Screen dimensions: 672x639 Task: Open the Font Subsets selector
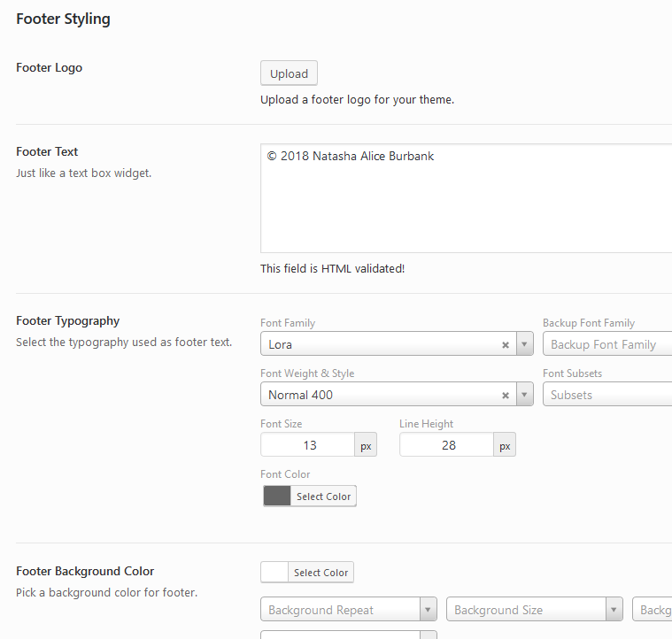click(x=607, y=396)
